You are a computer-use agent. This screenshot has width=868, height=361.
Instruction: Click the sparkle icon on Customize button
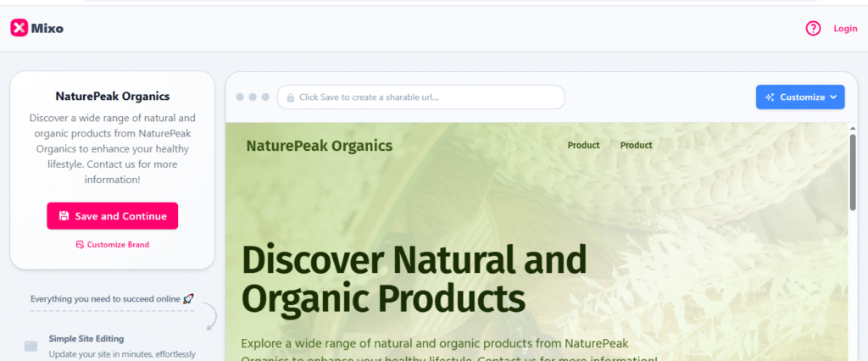tap(770, 97)
